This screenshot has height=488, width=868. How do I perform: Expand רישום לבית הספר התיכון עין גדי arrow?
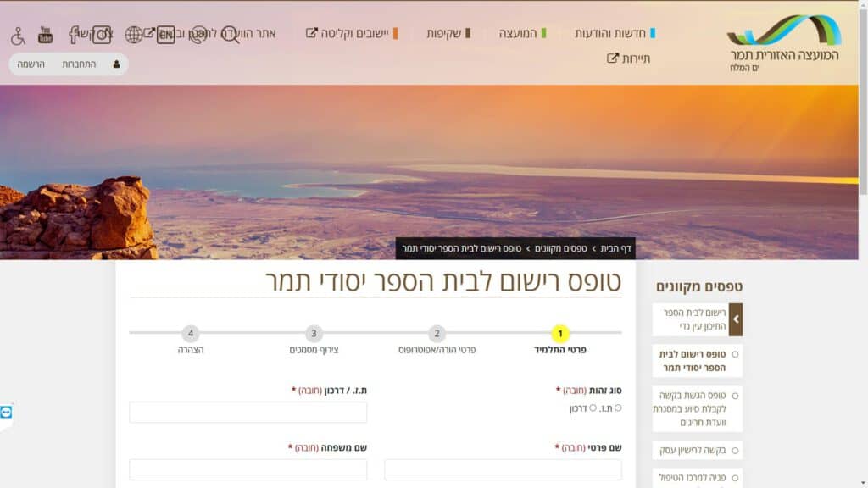tap(736, 319)
